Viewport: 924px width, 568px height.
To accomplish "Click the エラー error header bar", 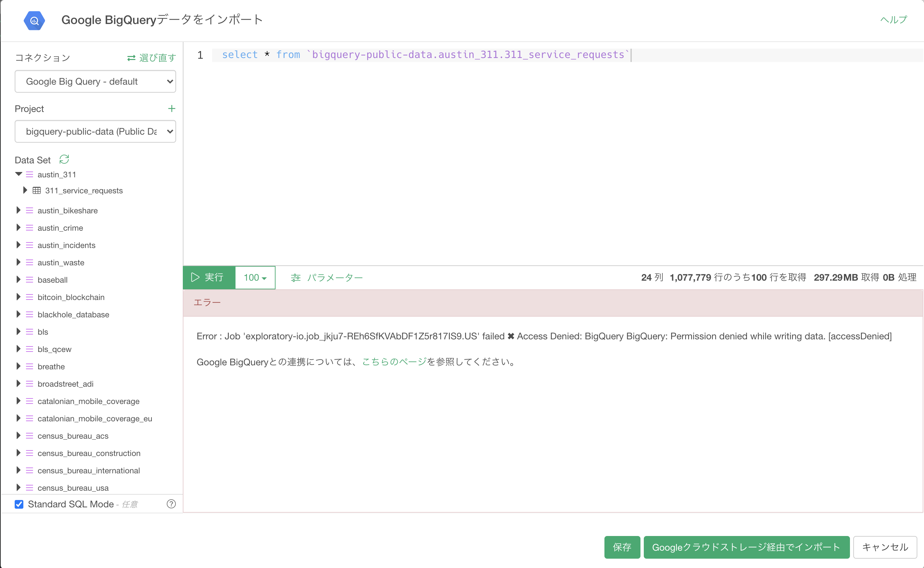I will point(553,303).
